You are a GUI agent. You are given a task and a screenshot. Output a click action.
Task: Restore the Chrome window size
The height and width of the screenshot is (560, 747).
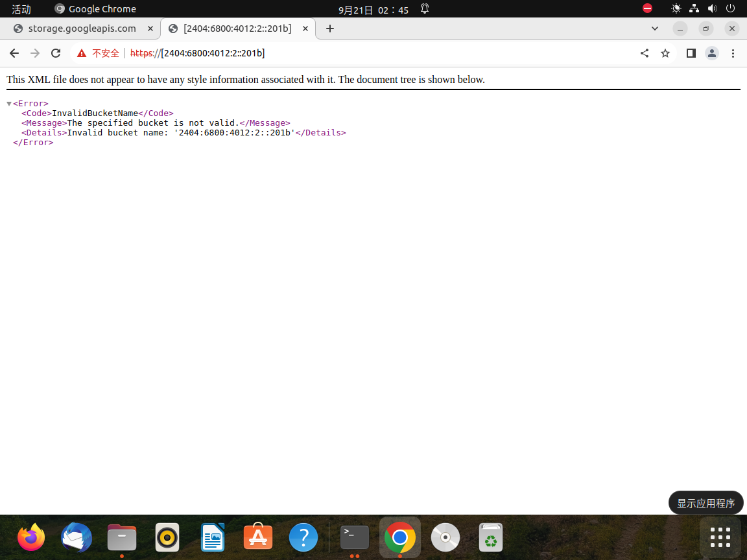pos(706,29)
